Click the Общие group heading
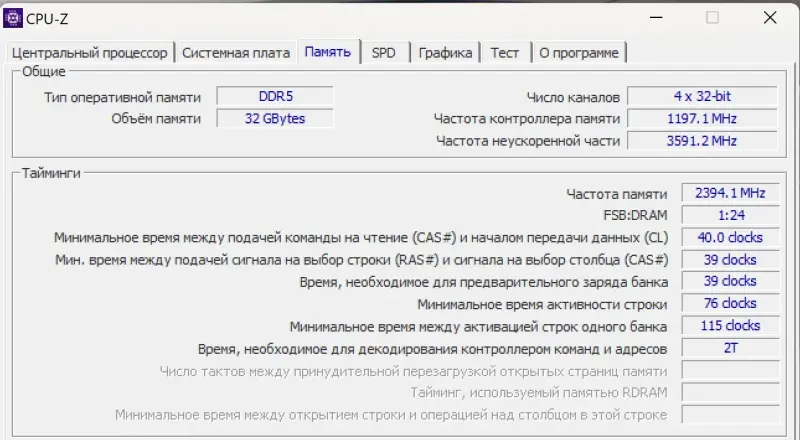Viewport: 800px width, 440px height. pyautogui.click(x=44, y=71)
